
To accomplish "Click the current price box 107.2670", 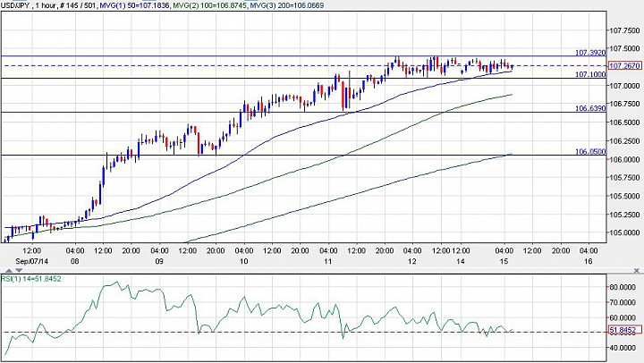I will 624,65.
